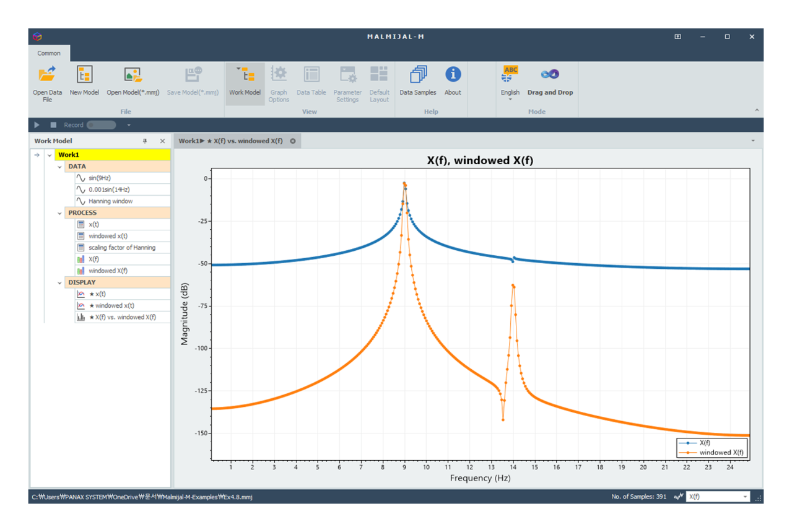Click the Open Data File icon
This screenshot has width=792, height=532.
47,76
